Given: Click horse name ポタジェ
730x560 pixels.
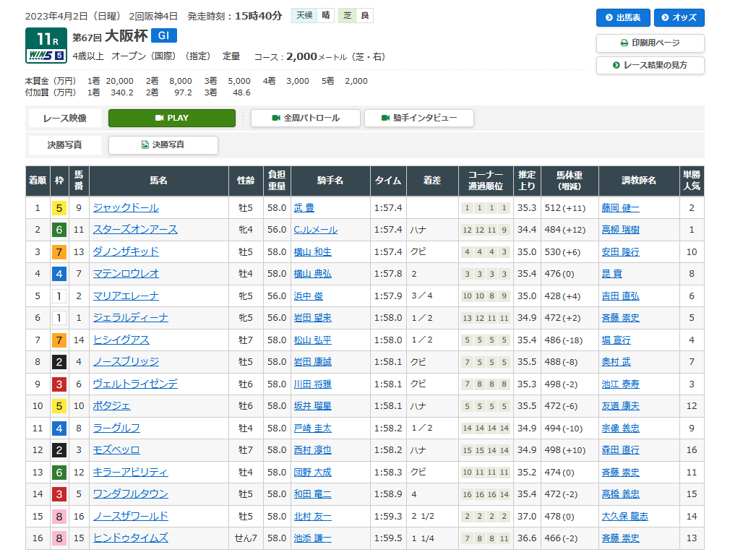Looking at the screenshot, I should pos(111,406).
